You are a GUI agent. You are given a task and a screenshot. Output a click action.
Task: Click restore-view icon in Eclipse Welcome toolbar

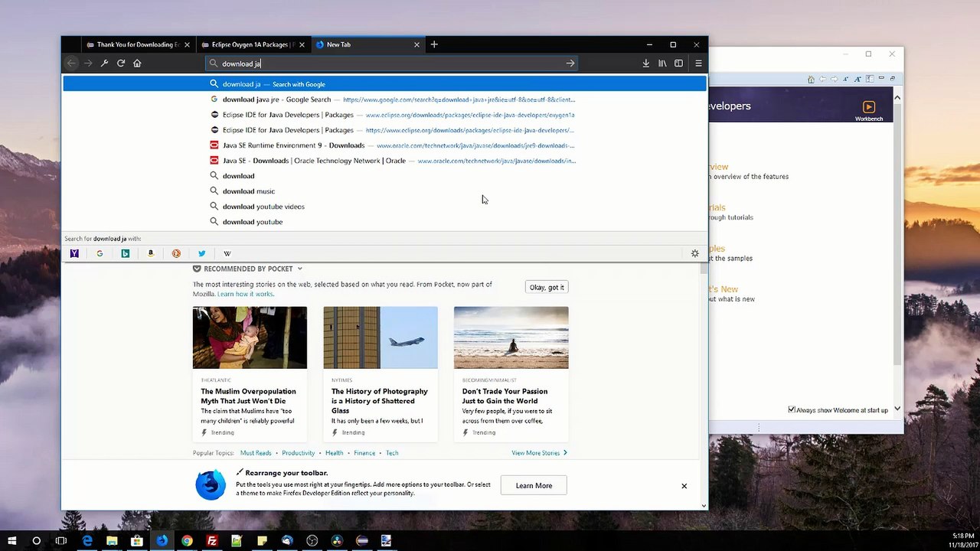[x=891, y=78]
